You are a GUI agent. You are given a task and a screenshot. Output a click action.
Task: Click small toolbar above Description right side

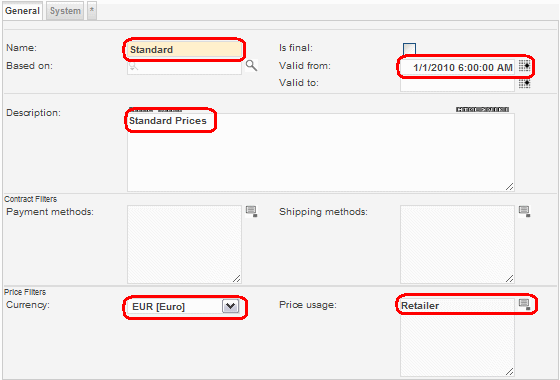pos(482,109)
